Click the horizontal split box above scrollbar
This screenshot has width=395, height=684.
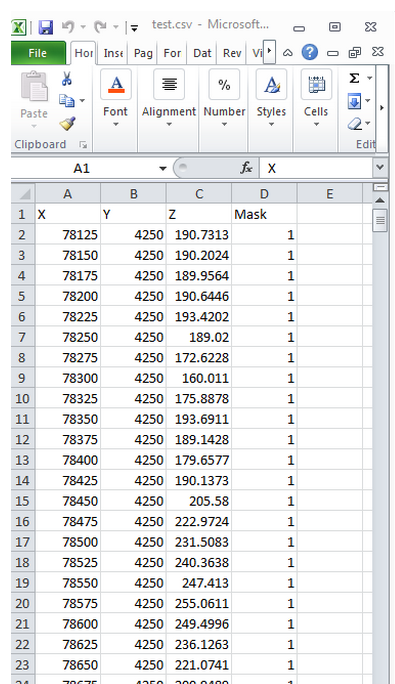tap(380, 187)
